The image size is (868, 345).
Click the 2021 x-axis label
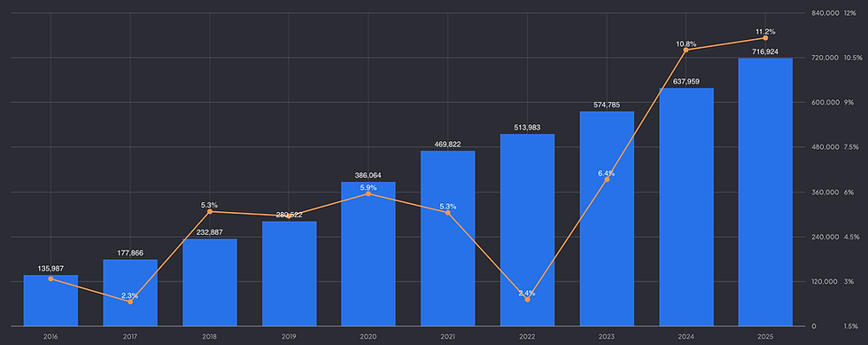[x=448, y=337]
